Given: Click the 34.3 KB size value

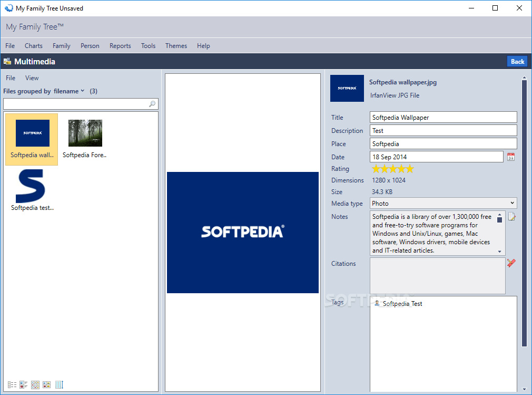Looking at the screenshot, I should [x=382, y=192].
